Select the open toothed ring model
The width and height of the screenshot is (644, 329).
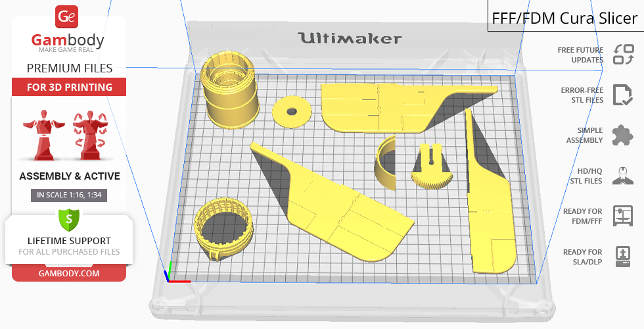(x=224, y=229)
